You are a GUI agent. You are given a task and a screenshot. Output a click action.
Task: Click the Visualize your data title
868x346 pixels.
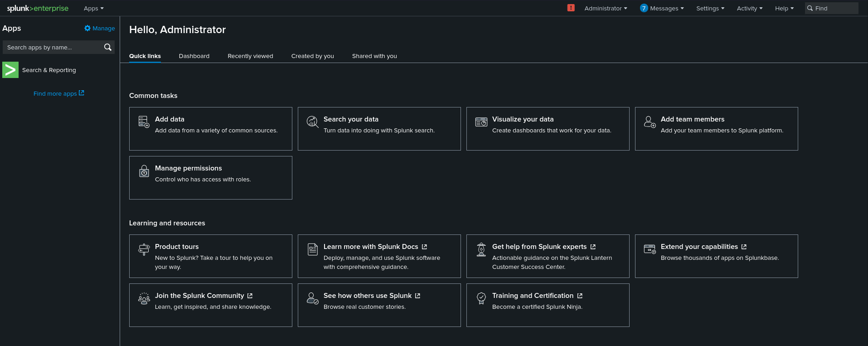pos(523,119)
